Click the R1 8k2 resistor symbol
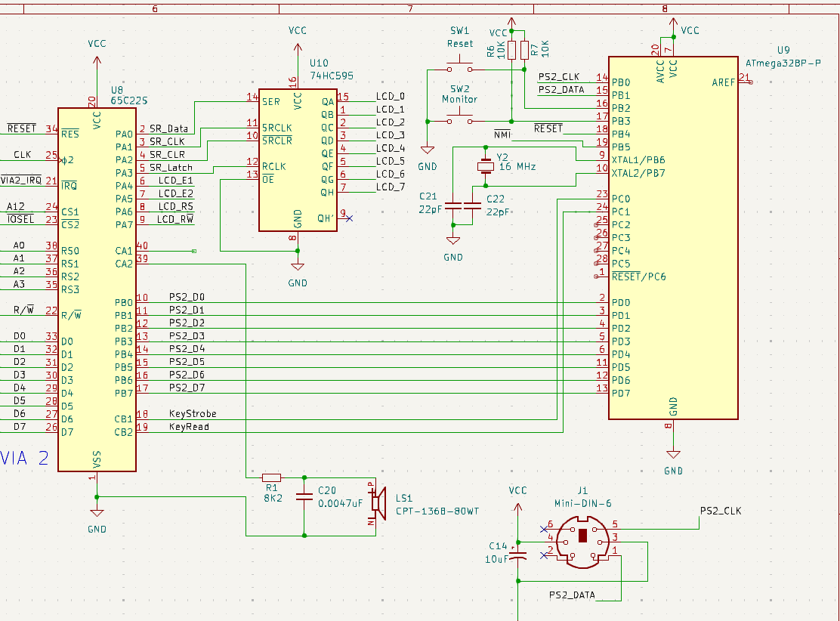840x621 pixels. (271, 477)
